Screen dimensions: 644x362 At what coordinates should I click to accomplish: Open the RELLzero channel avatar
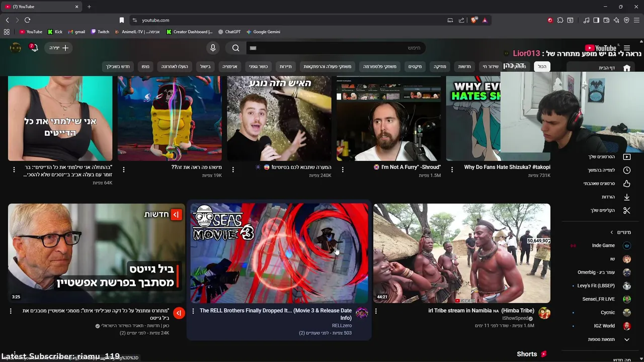point(362,313)
